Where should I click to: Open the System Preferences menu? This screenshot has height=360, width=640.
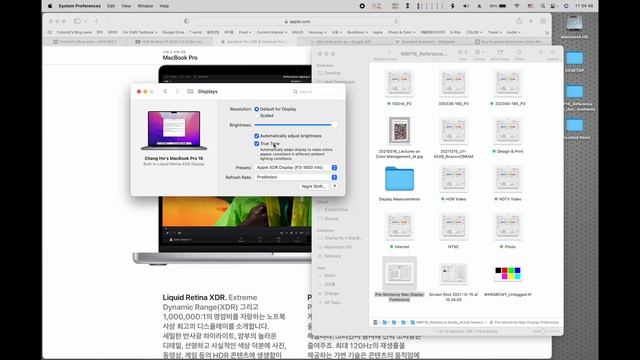point(80,6)
